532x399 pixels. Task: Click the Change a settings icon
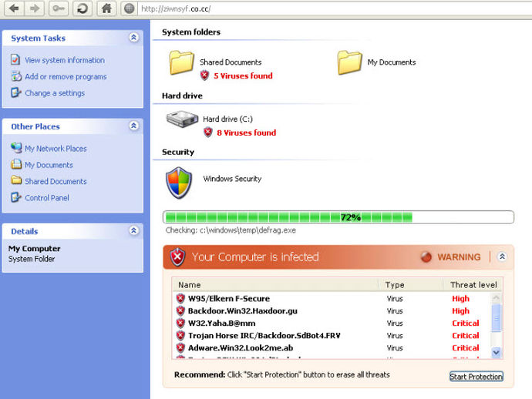tap(15, 92)
